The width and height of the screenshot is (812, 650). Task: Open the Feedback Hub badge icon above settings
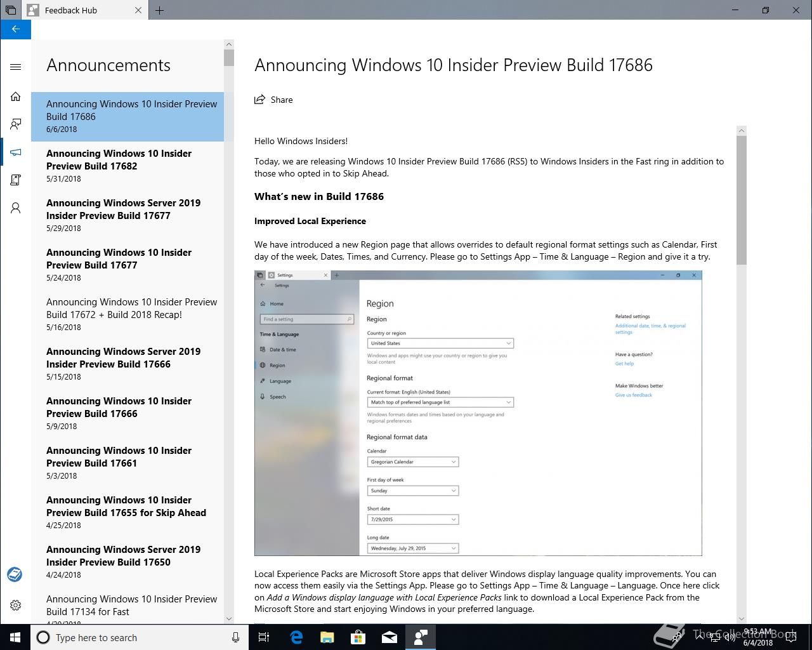point(15,574)
